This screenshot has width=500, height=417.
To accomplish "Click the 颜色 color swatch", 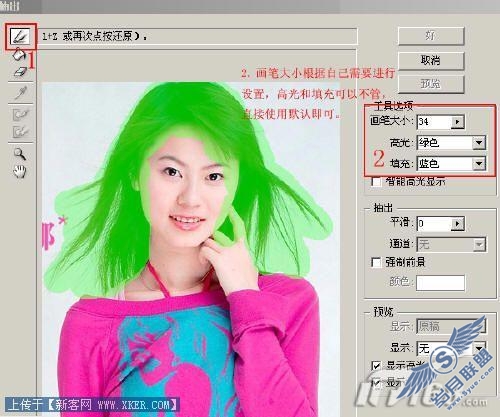I will pos(440,283).
